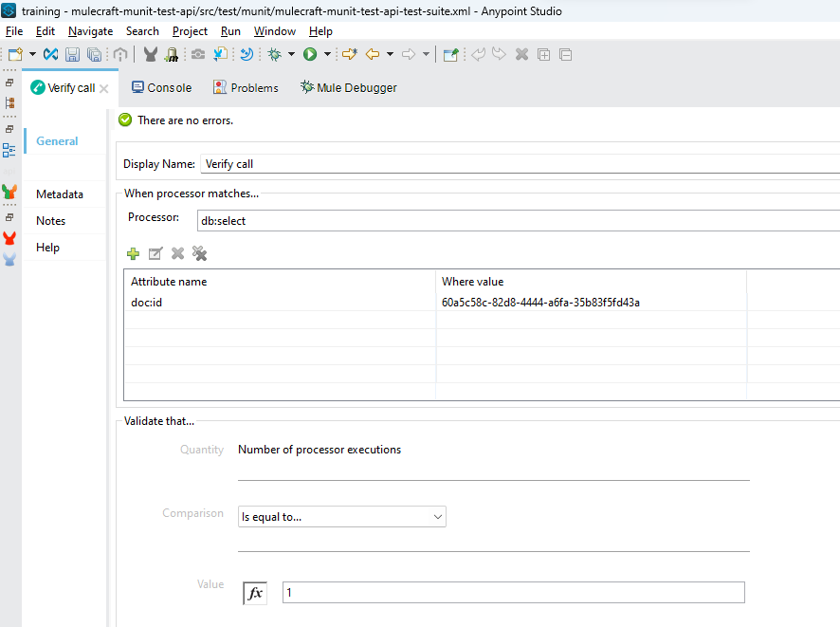Viewport: 840px width, 627px height.
Task: Click the Save icon in toolbar
Action: 73,55
